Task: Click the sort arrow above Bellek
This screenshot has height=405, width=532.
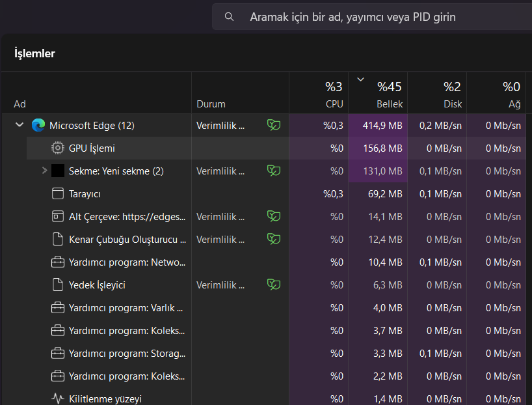Action: pyautogui.click(x=360, y=79)
